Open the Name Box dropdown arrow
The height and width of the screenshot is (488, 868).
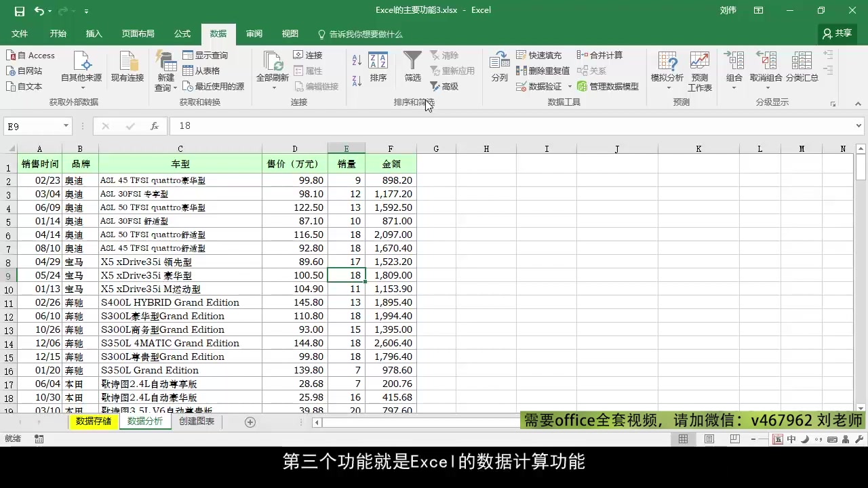pos(66,126)
